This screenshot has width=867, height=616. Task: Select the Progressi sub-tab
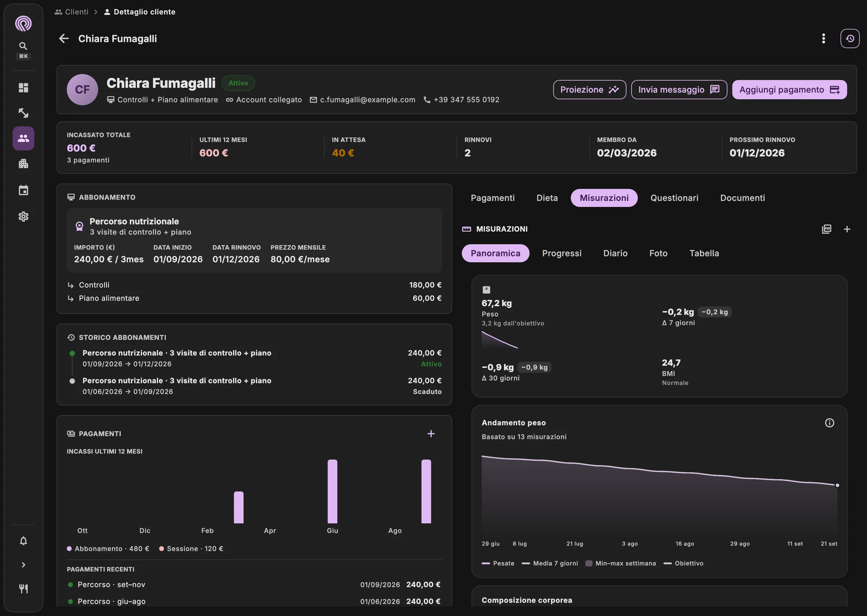coord(562,253)
